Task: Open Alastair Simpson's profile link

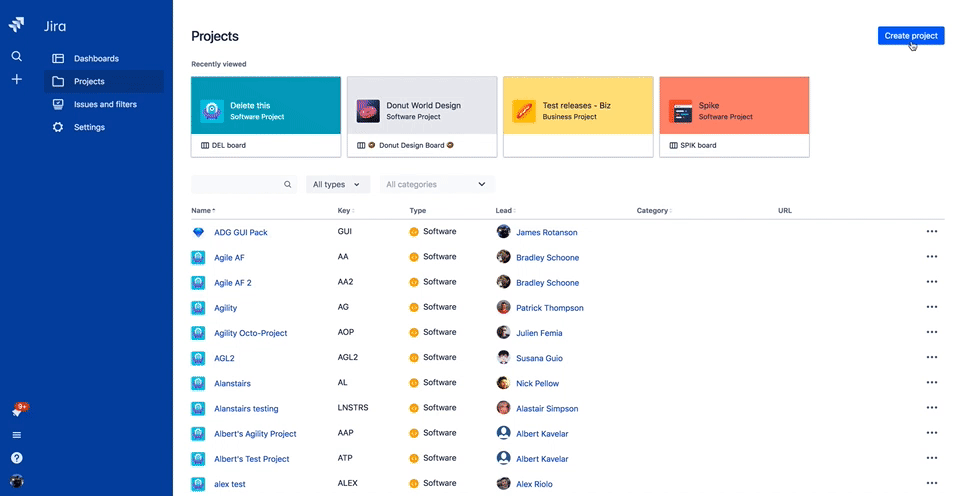Action: [x=547, y=408]
